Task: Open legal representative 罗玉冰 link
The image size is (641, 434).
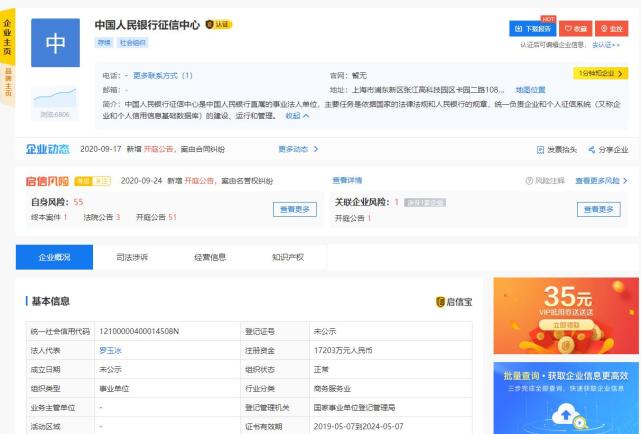Action: [110, 351]
